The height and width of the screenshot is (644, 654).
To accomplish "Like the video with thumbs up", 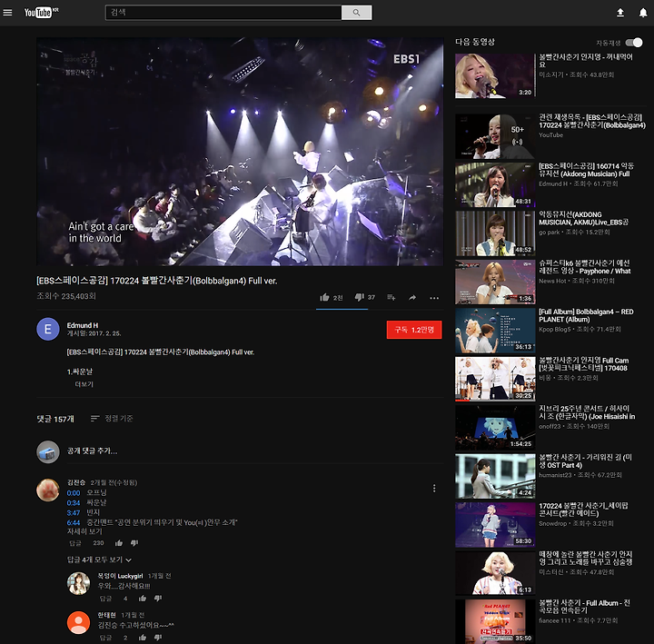I will tap(324, 297).
